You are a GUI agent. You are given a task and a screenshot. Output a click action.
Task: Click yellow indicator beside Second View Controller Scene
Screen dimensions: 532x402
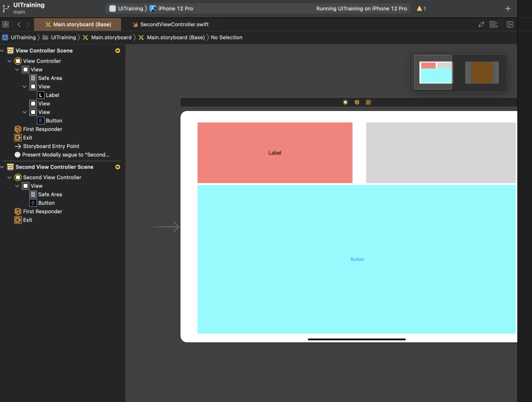117,167
